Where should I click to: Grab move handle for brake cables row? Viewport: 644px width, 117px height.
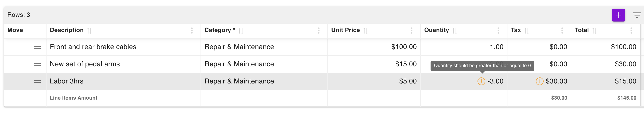tap(37, 47)
